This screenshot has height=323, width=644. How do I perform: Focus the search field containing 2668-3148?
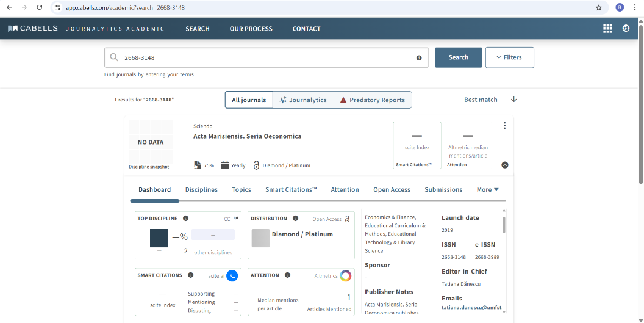pos(266,57)
